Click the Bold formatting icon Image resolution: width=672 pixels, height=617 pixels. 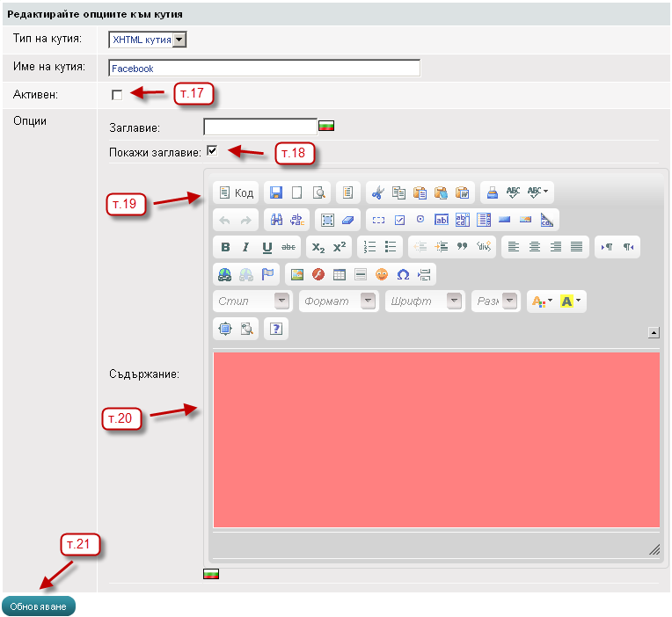[x=226, y=248]
